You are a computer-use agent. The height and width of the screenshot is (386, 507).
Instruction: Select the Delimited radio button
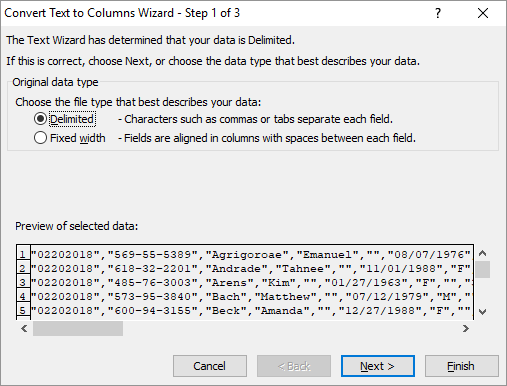click(x=40, y=119)
